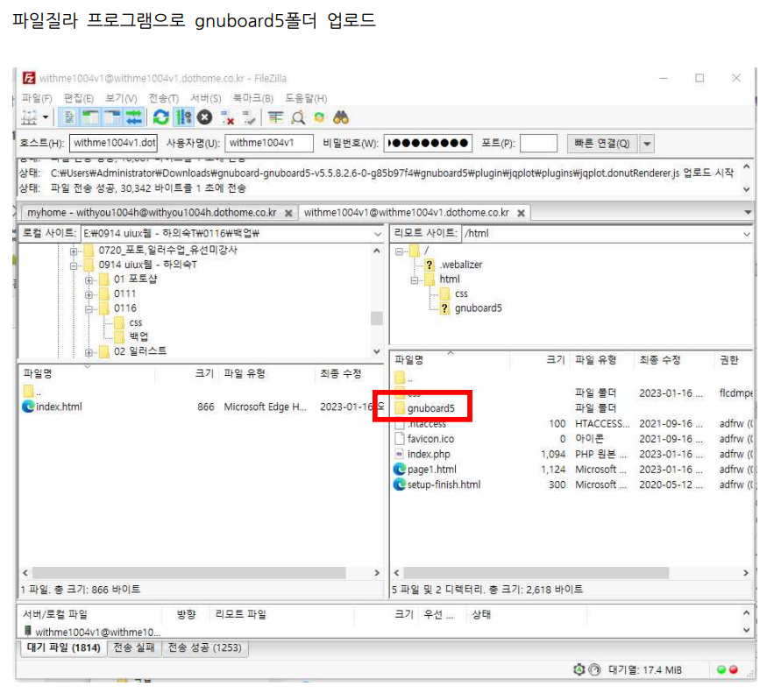Expand the 01 포토샵 folder
This screenshot has height=700, width=774.
pos(89,280)
